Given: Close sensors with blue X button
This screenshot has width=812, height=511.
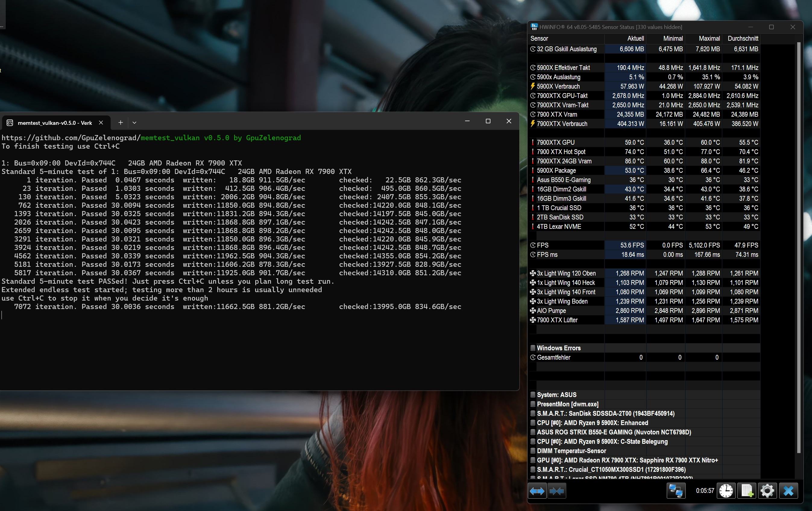Looking at the screenshot, I should click(x=788, y=491).
